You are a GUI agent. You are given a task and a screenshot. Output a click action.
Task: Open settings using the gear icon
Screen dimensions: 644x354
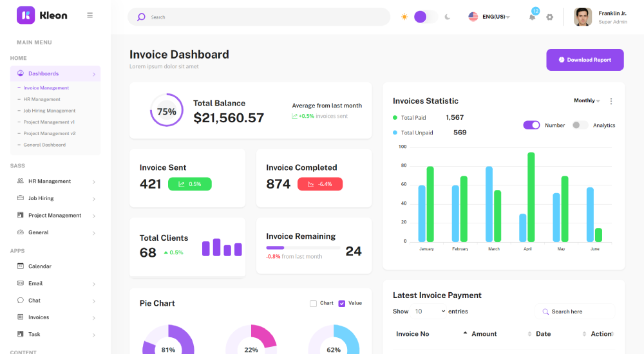[549, 17]
